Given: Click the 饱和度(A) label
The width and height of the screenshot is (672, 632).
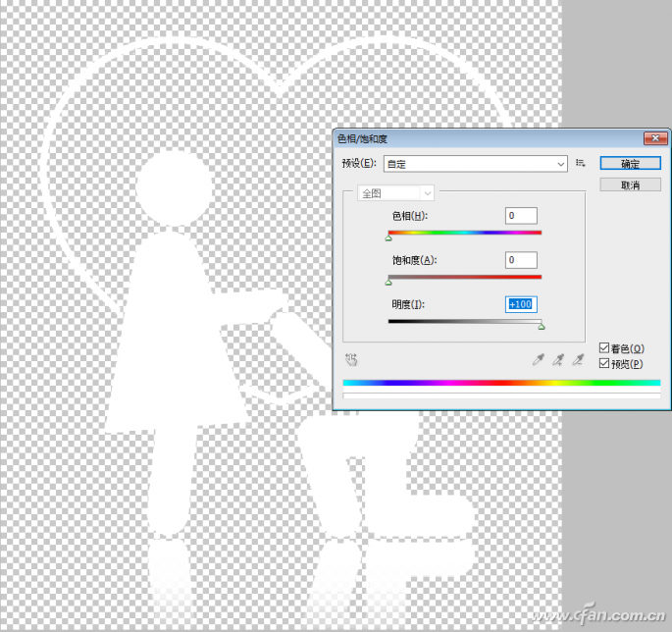Looking at the screenshot, I should [x=414, y=260].
